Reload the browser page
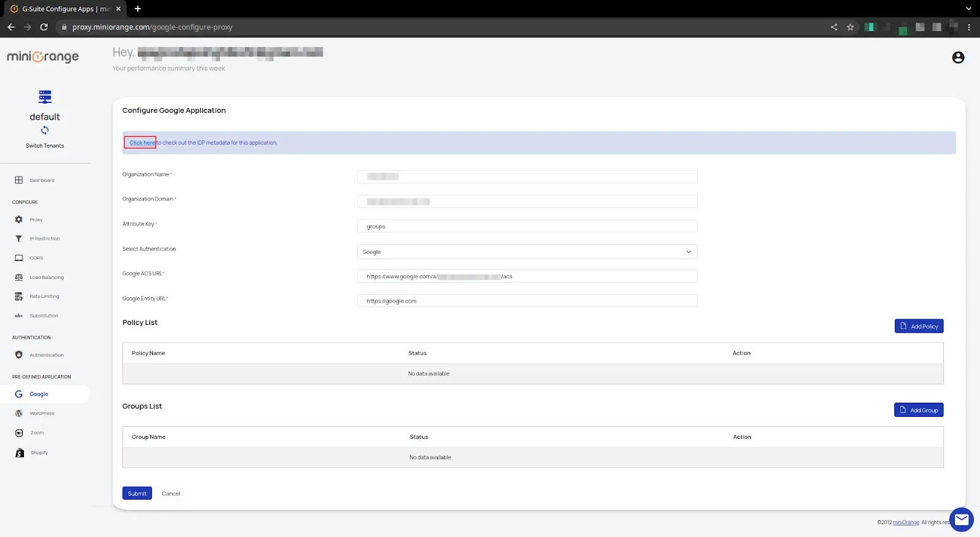The height and width of the screenshot is (537, 980). pos(44,27)
